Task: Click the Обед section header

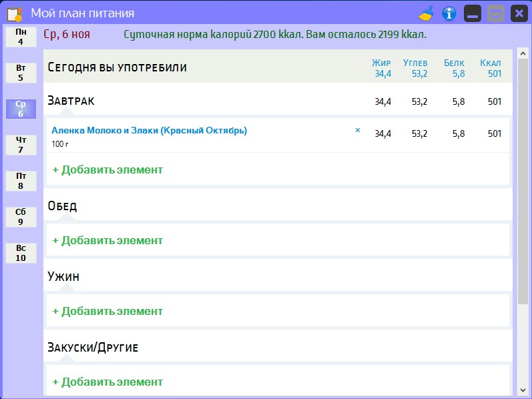Action: 62,206
